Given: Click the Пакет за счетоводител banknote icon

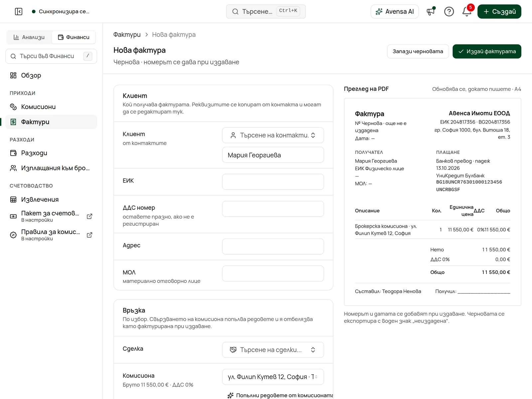Looking at the screenshot, I should 13,216.
